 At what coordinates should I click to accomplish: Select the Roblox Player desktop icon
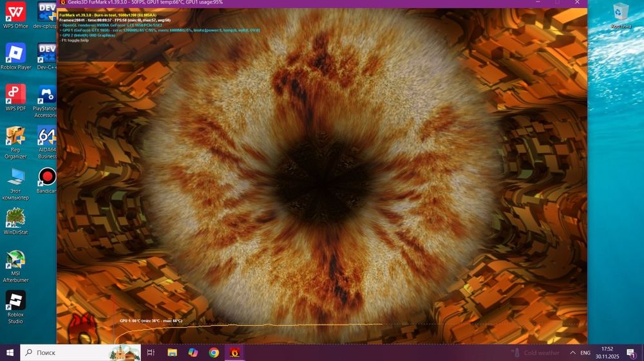(x=15, y=56)
